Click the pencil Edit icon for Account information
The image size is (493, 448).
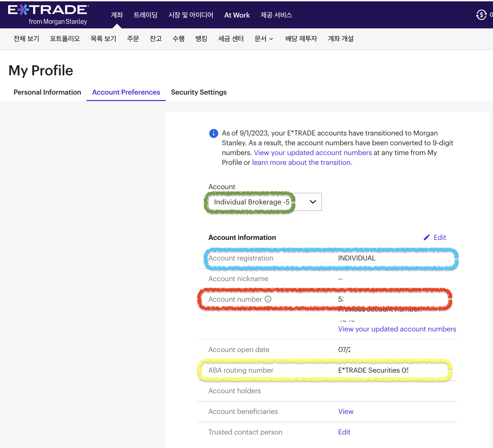point(427,238)
